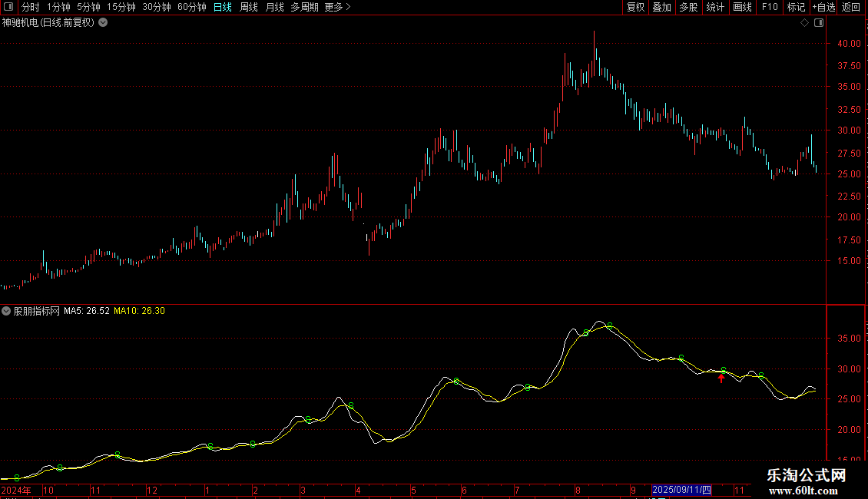Screen dimensions: 868x499
Task: Switch to the 分时 chart tab
Action: (31, 7)
